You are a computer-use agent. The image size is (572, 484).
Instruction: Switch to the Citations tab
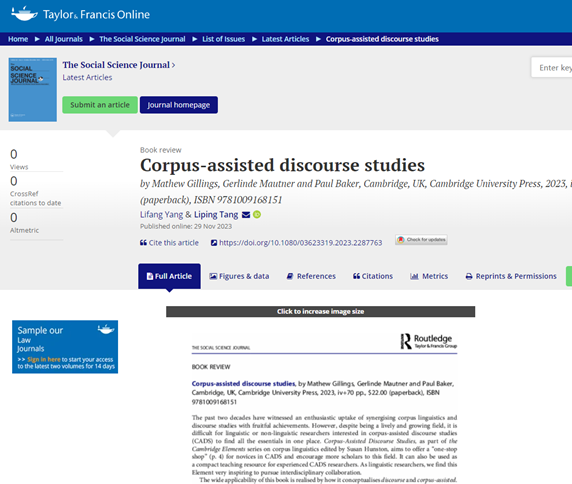[373, 276]
